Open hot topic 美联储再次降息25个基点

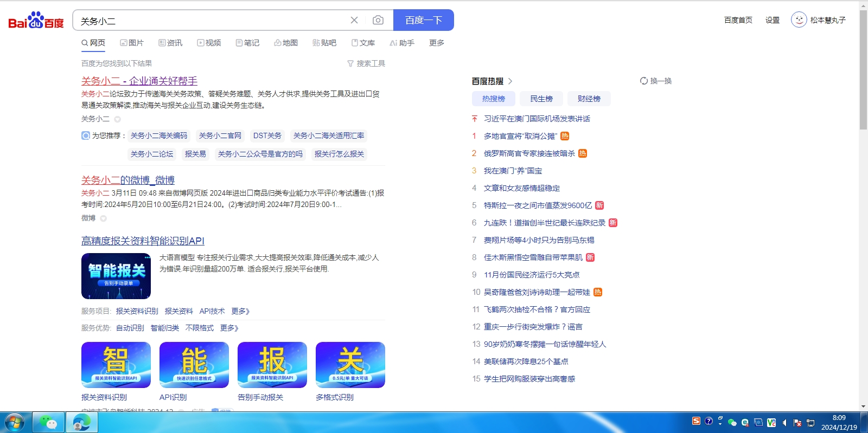point(526,361)
